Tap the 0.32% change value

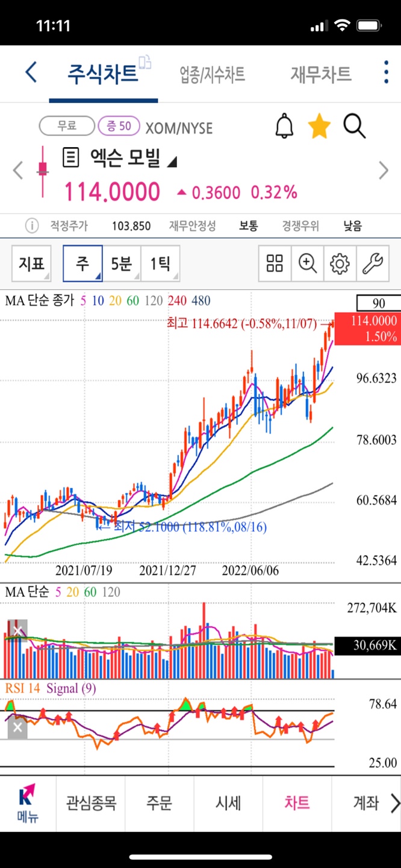[x=274, y=192]
